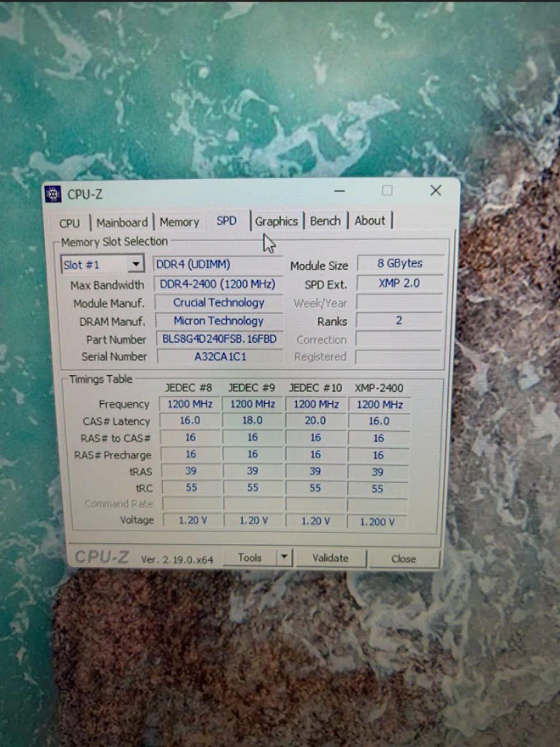Click the Max Bandwidth label
560x747 pixels.
pos(107,285)
